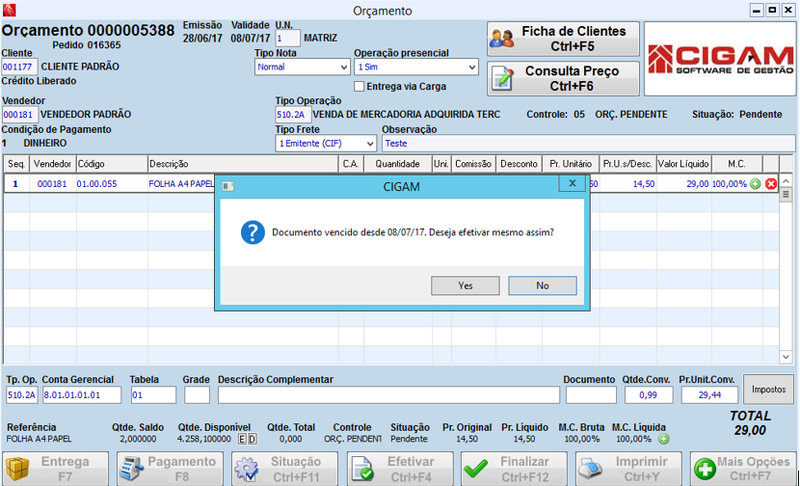
Task: Click the Desconto column header
Action: [x=519, y=164]
